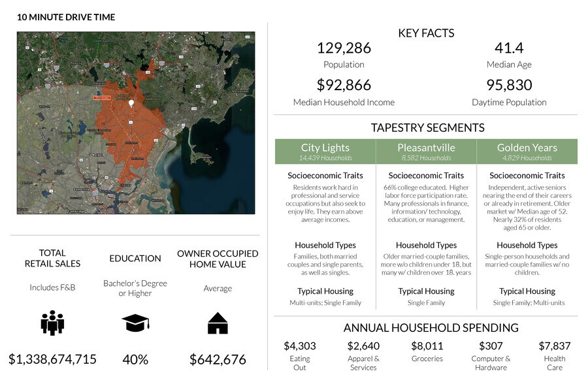The height and width of the screenshot is (384, 588).
Task: Click the $642,676 home value figure
Action: click(x=218, y=359)
